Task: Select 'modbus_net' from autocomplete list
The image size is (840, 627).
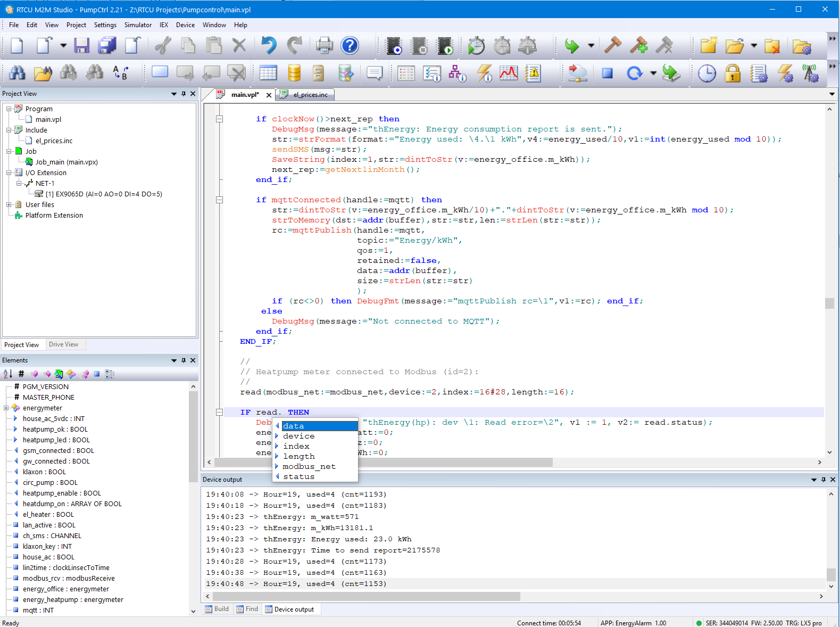Action: tap(309, 467)
